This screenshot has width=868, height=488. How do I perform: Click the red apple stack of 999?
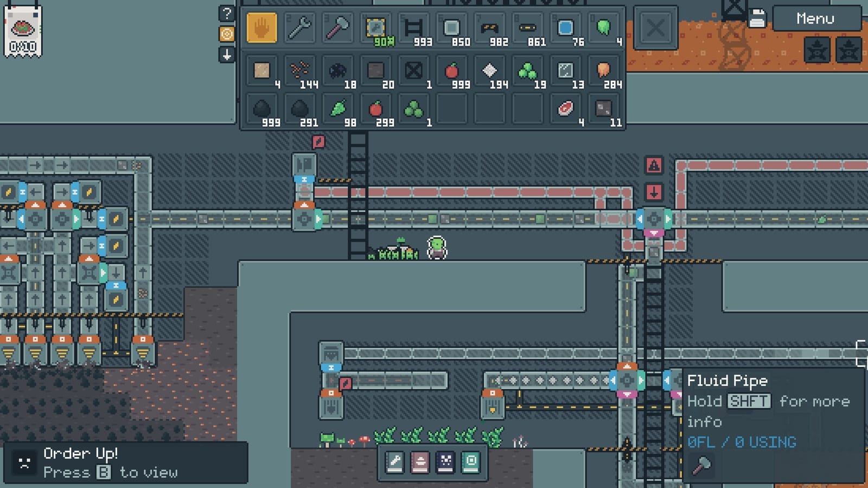coord(451,71)
